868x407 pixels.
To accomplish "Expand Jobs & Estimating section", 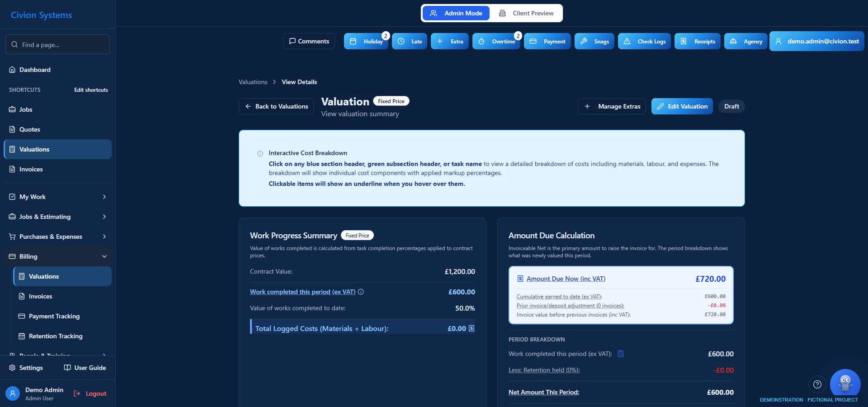I will click(x=57, y=217).
